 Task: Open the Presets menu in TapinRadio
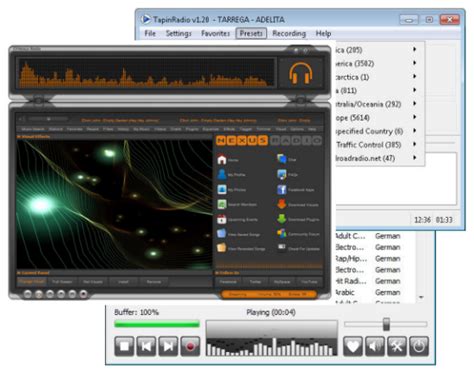pos(251,33)
